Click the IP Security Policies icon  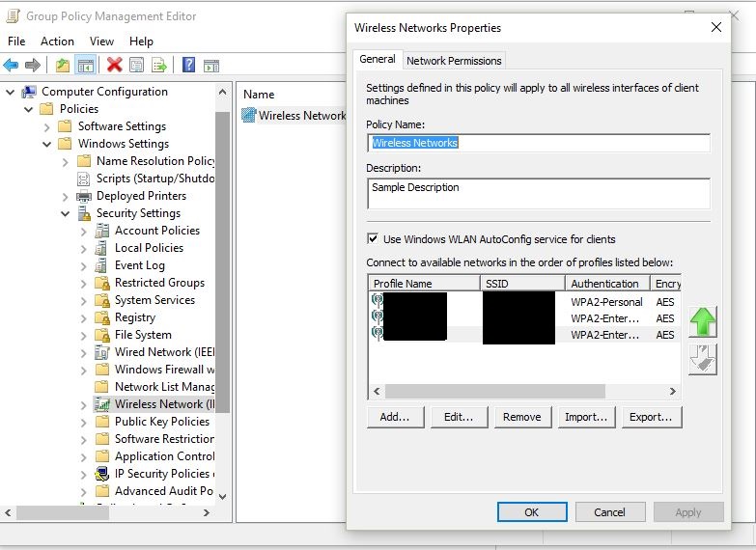tap(101, 474)
